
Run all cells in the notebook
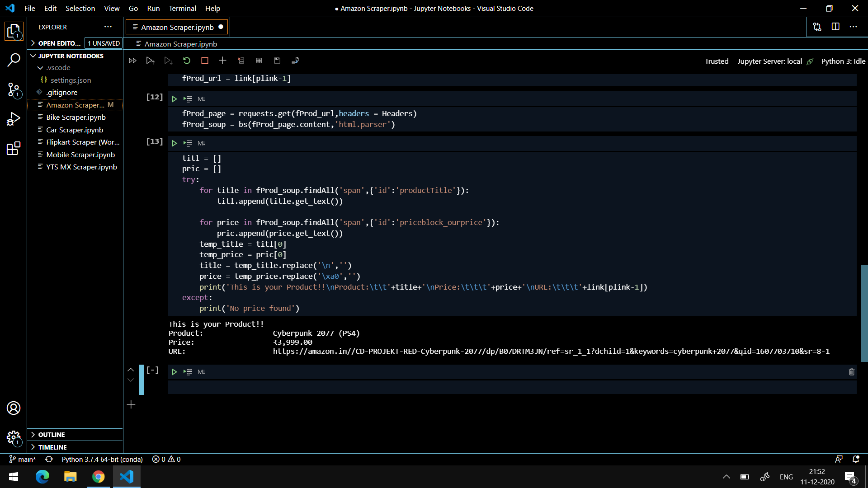pyautogui.click(x=132, y=60)
